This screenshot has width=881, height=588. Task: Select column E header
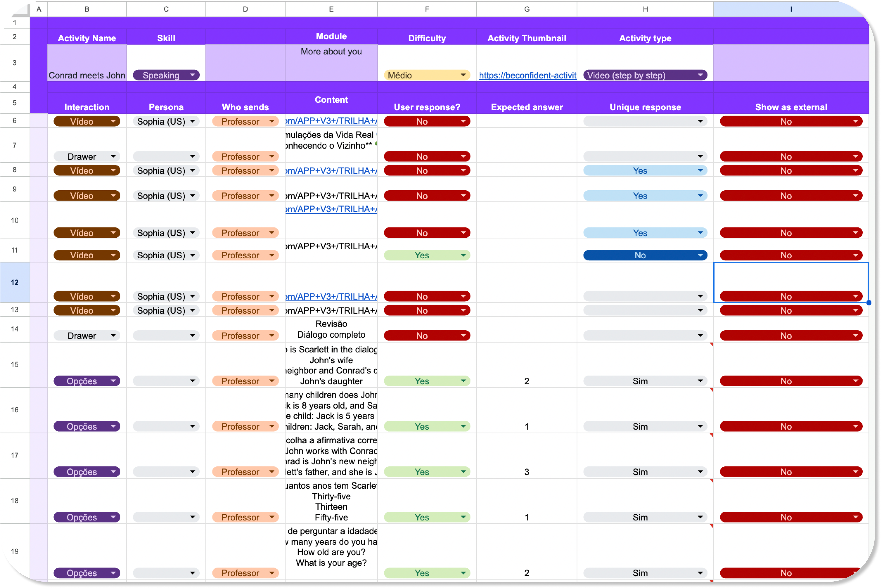331,9
